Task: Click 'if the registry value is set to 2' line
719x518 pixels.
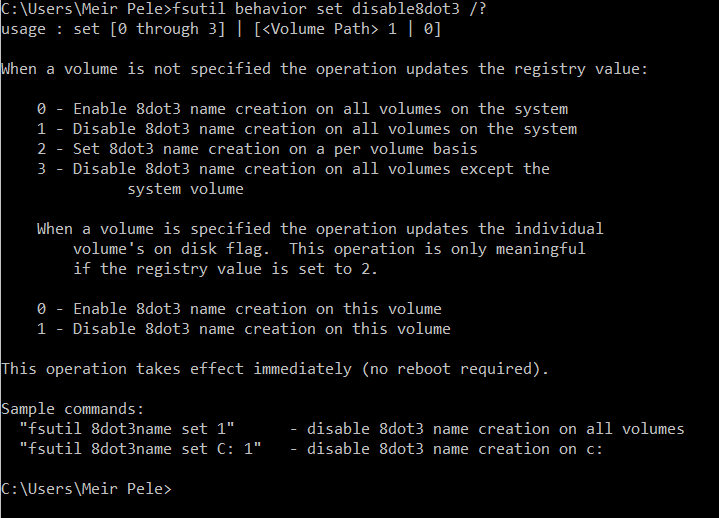Action: (226, 269)
